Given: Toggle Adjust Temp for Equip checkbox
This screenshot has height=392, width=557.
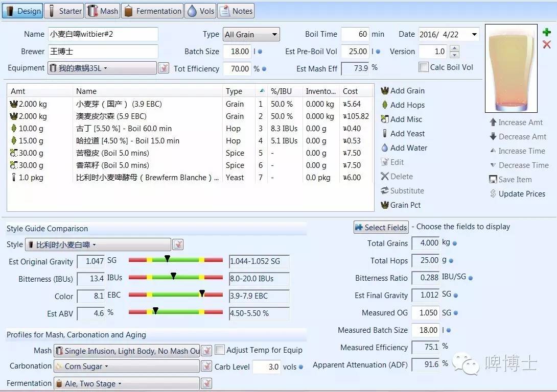Looking at the screenshot, I should tap(220, 350).
